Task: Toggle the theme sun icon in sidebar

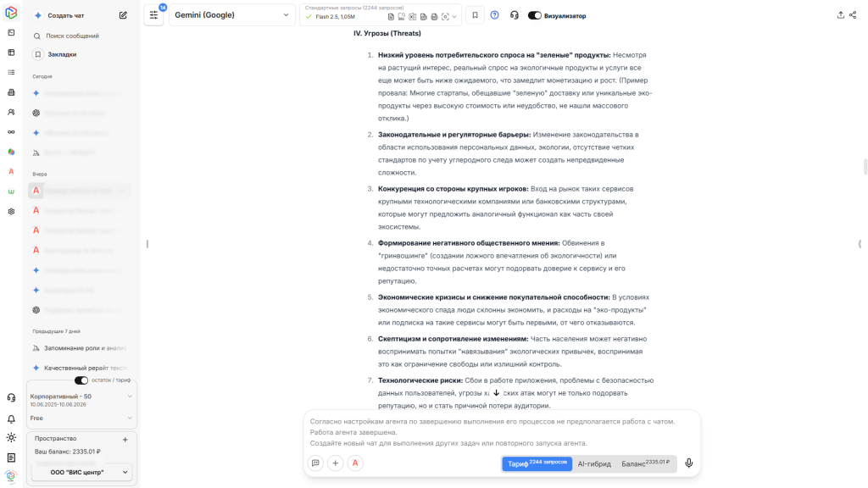Action: 11,437
